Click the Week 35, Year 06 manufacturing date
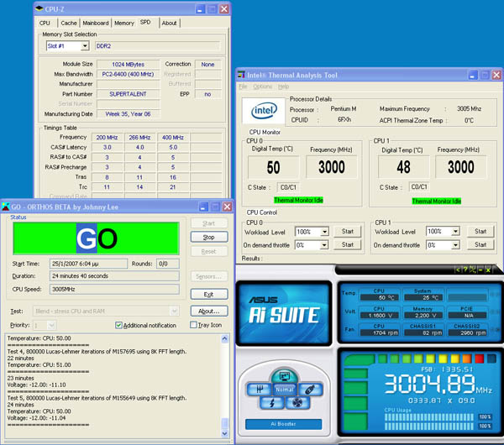Screen dimensions: 504x445 click(128, 114)
